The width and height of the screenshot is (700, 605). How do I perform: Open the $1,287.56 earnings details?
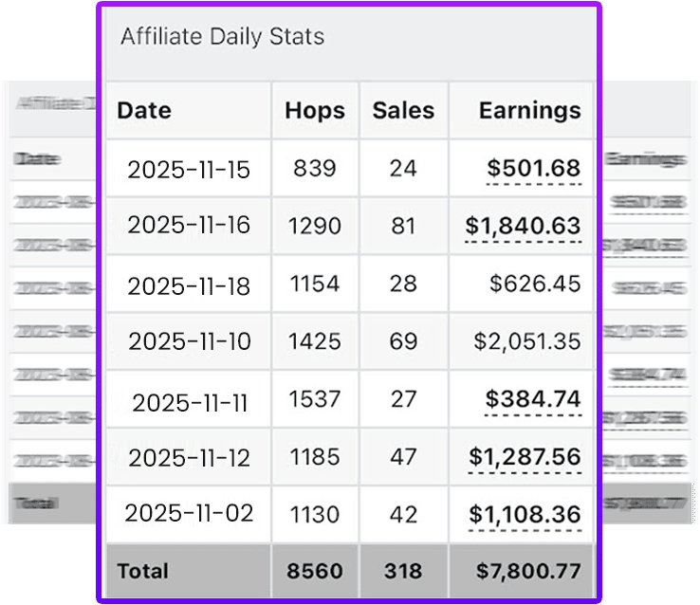[524, 457]
